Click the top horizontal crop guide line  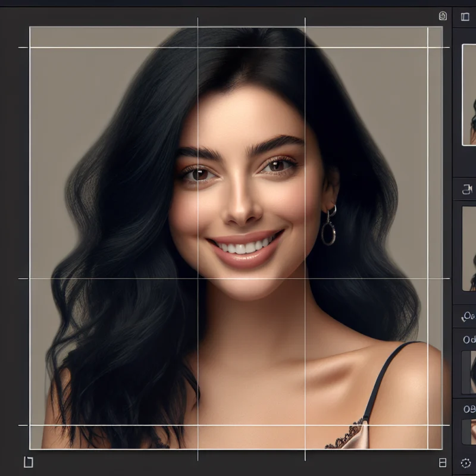click(x=119, y=48)
